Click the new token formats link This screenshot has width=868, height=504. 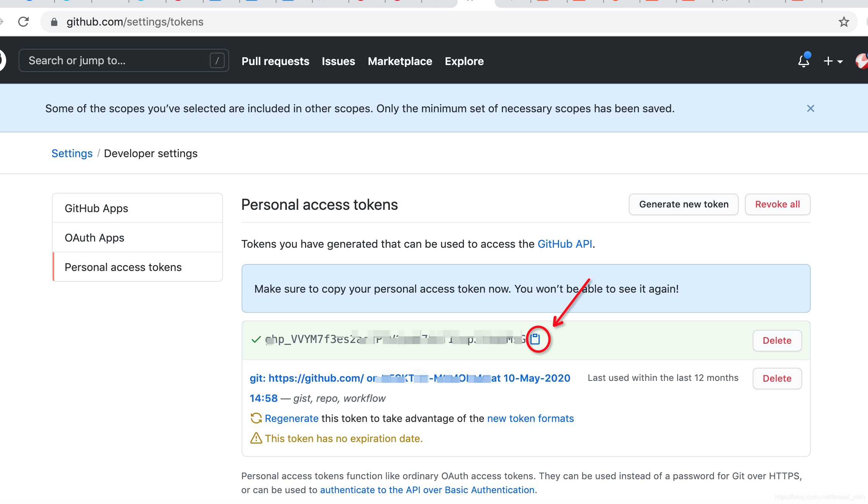tap(530, 418)
